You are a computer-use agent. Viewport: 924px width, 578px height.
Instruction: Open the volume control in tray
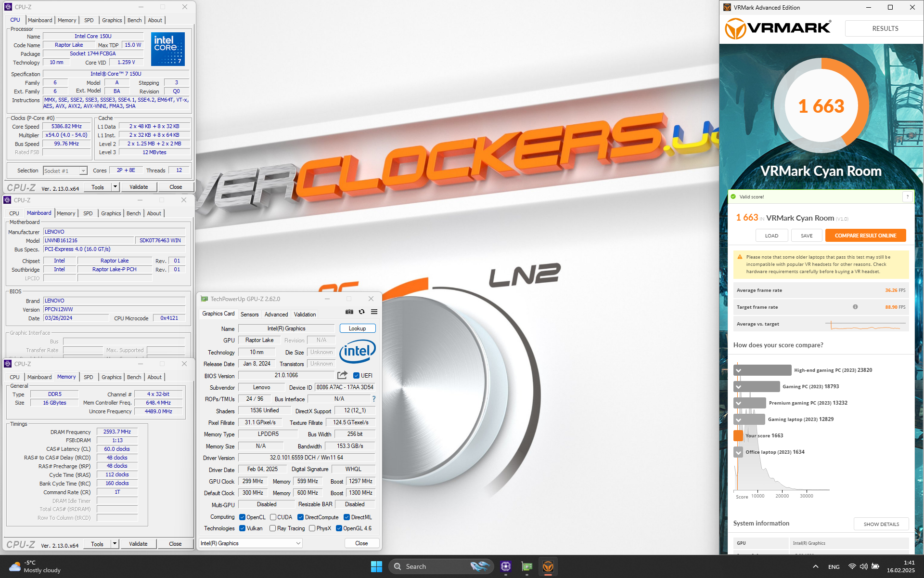click(x=863, y=566)
